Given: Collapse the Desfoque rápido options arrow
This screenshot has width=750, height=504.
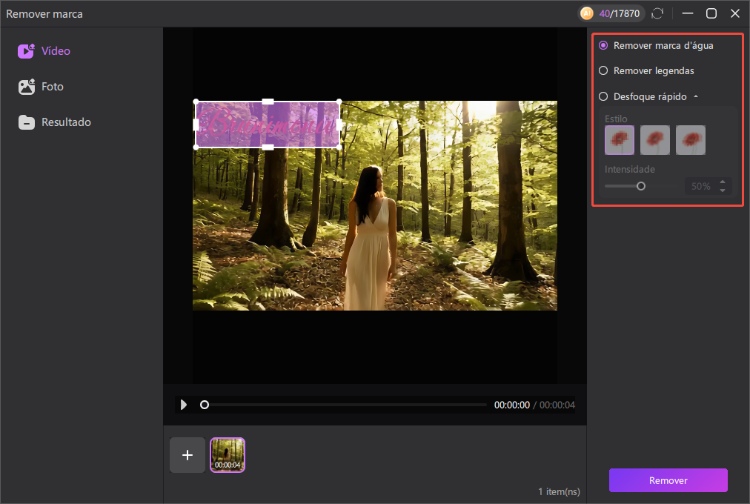Looking at the screenshot, I should (696, 97).
